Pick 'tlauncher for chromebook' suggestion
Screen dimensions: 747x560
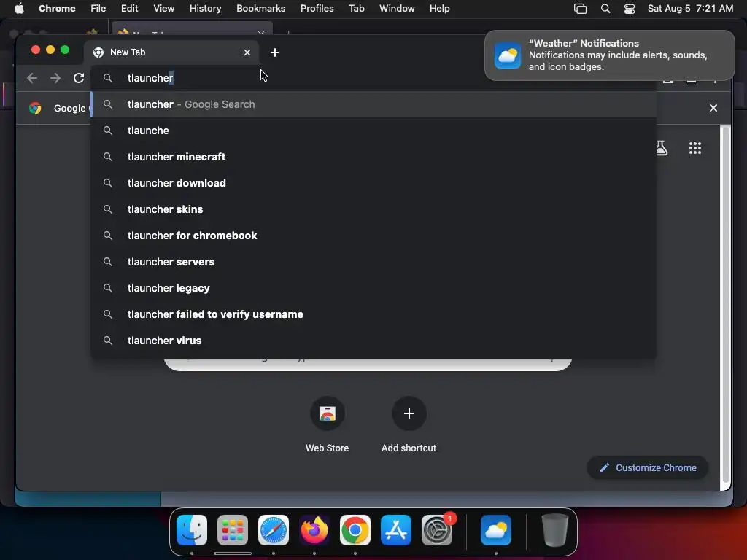click(373, 236)
